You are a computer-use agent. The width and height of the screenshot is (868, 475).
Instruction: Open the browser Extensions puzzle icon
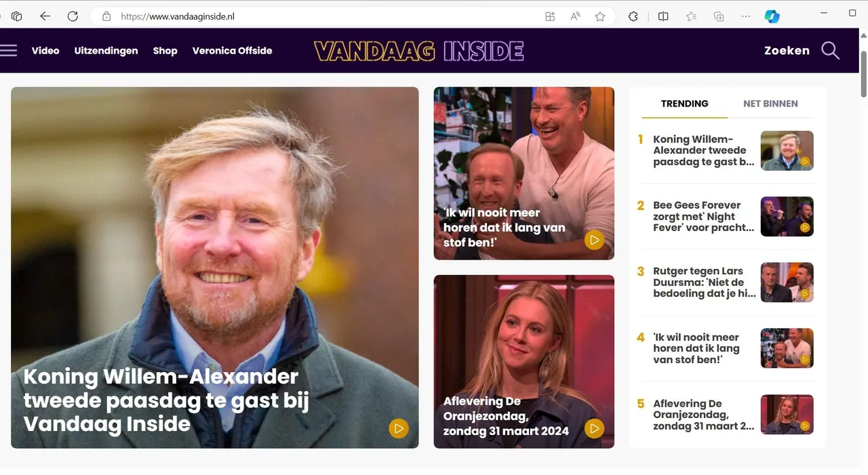pos(633,16)
